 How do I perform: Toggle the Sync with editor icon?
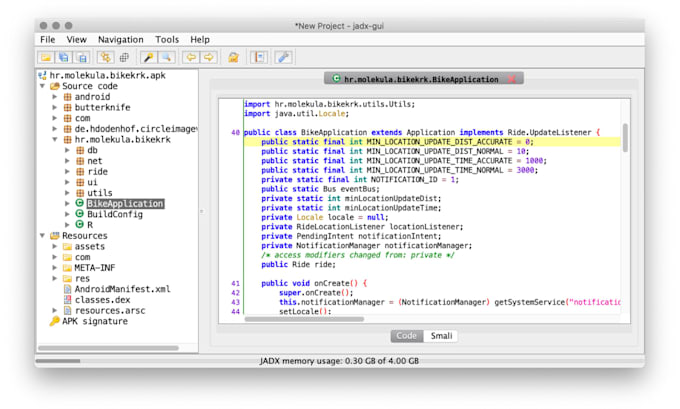105,57
